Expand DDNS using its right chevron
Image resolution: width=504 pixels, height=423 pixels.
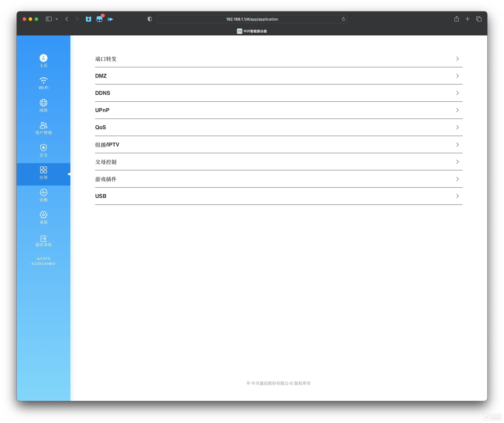pos(457,93)
